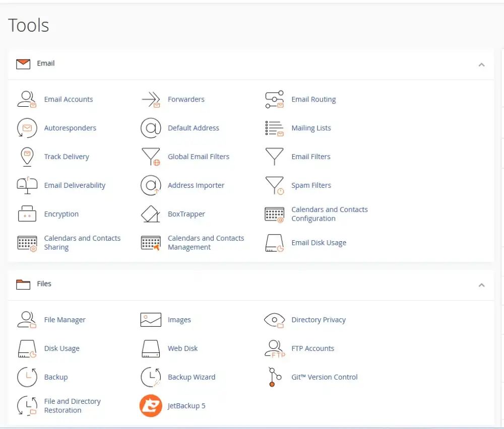
Task: Click the Spam Filters funnel icon
Action: pyautogui.click(x=274, y=185)
